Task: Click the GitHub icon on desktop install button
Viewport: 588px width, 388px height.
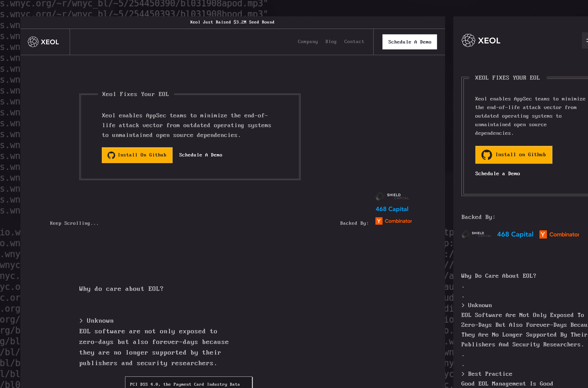Action: tap(111, 155)
